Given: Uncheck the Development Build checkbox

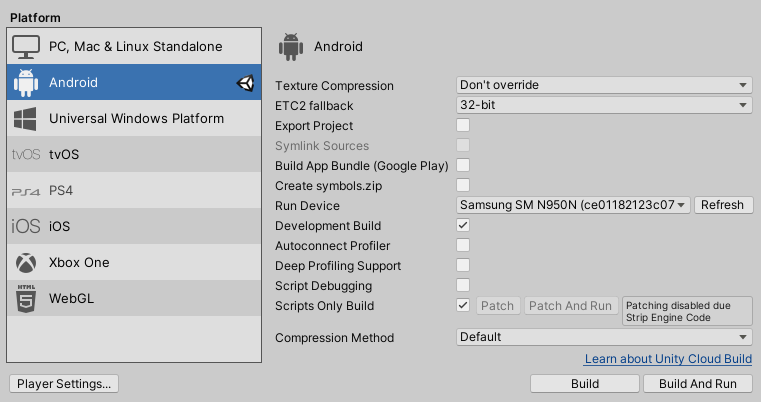Looking at the screenshot, I should tap(463, 225).
